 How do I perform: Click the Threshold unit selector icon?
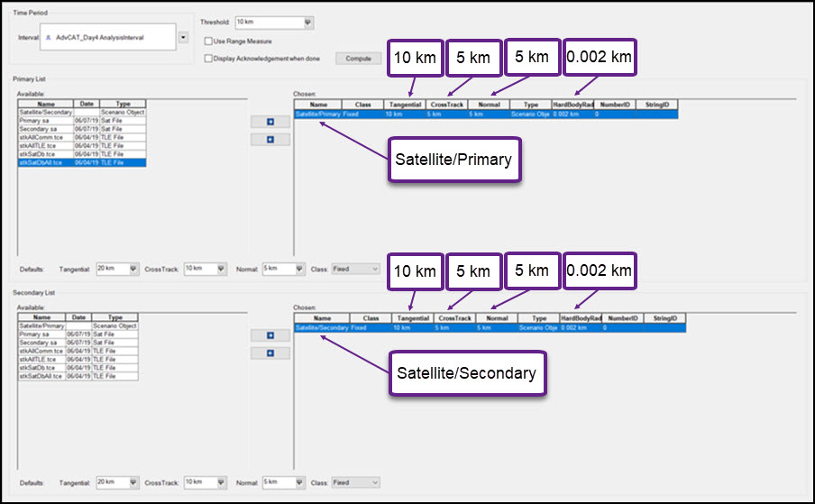pos(308,23)
